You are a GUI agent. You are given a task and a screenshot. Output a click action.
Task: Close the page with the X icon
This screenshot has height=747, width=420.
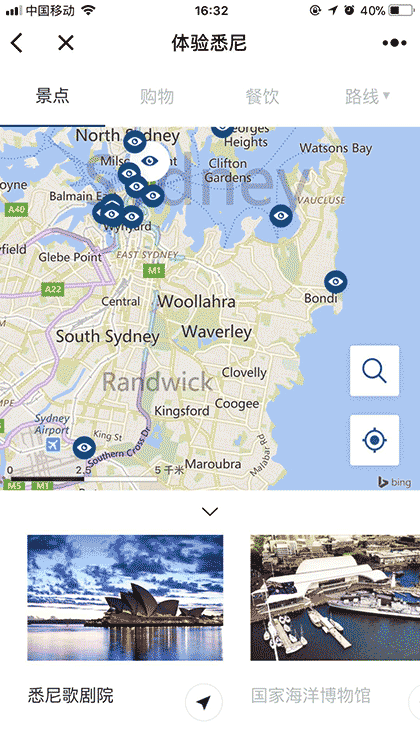(x=66, y=43)
